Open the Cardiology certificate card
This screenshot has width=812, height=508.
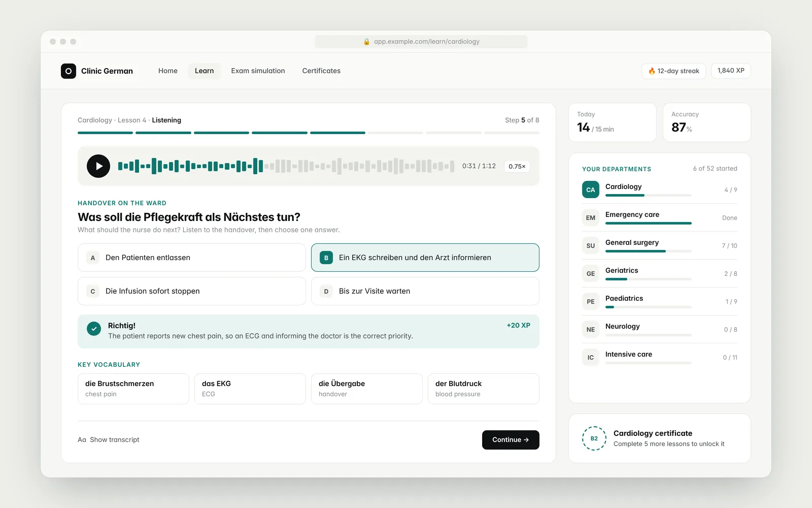tap(660, 438)
